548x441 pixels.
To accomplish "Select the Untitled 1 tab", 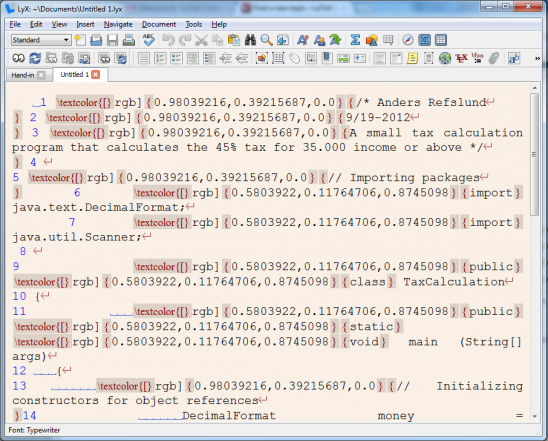I will point(74,74).
